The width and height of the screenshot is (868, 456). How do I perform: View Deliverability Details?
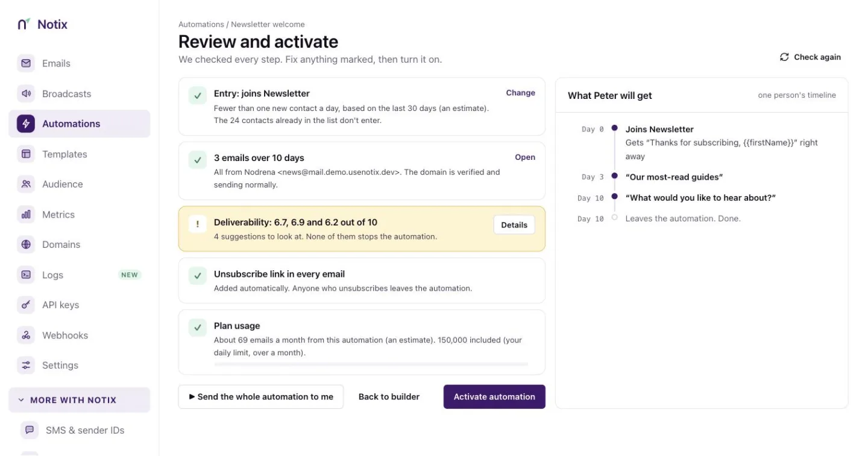[514, 225]
